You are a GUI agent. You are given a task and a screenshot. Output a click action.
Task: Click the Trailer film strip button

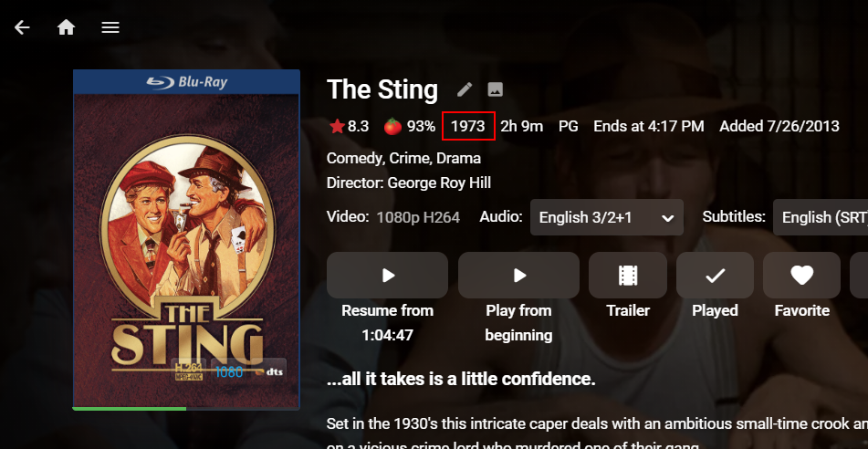628,275
